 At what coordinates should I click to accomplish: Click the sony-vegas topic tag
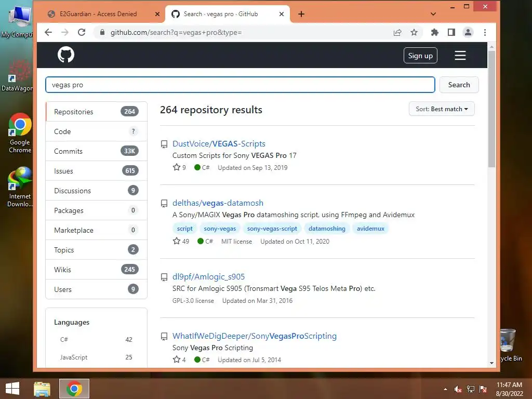(x=220, y=229)
